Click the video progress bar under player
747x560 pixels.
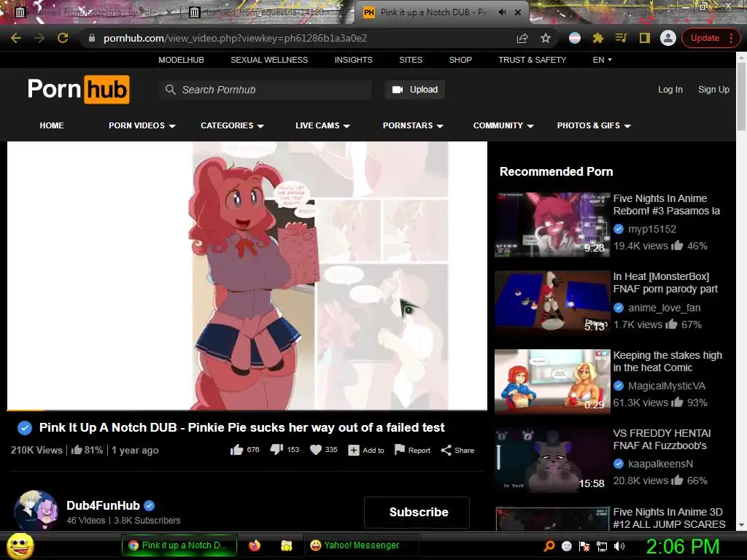click(x=247, y=410)
